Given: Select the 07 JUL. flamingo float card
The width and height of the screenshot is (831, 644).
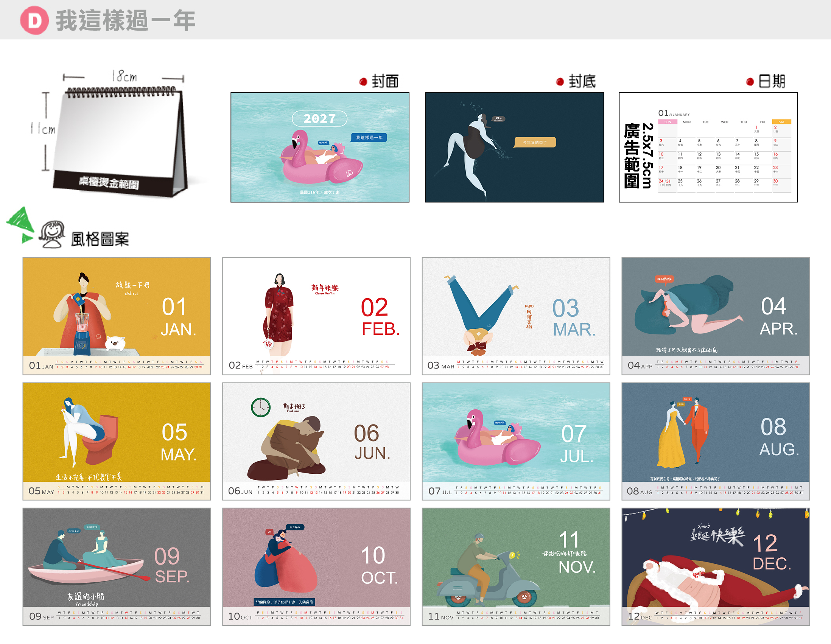Looking at the screenshot, I should coord(516,441).
